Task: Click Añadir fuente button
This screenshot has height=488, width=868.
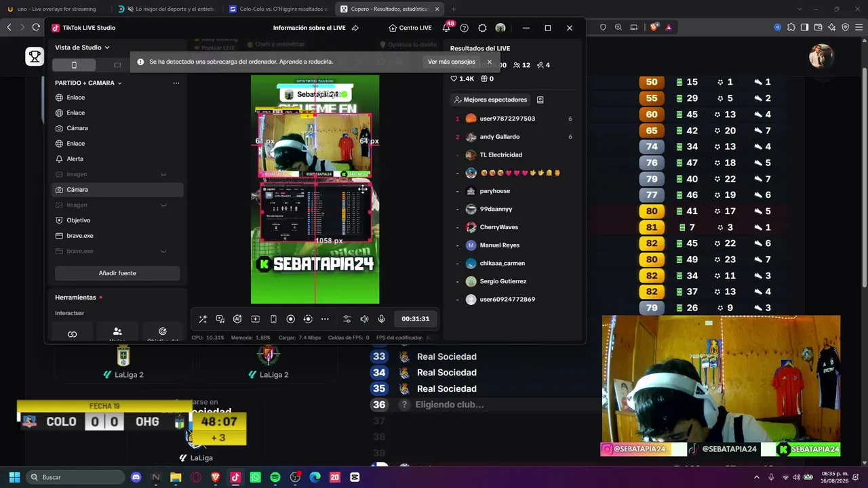Action: click(117, 273)
